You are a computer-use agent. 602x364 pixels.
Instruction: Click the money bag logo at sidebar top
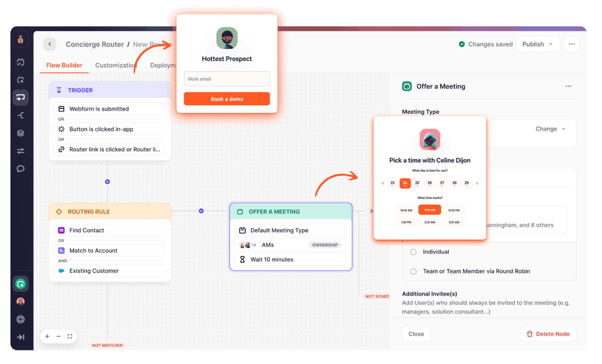click(x=20, y=39)
